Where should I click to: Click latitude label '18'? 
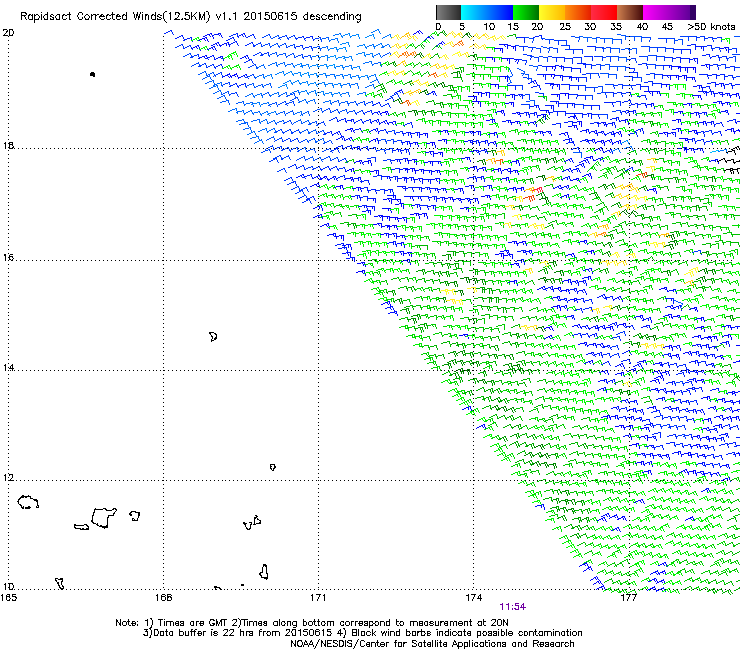click(x=8, y=145)
